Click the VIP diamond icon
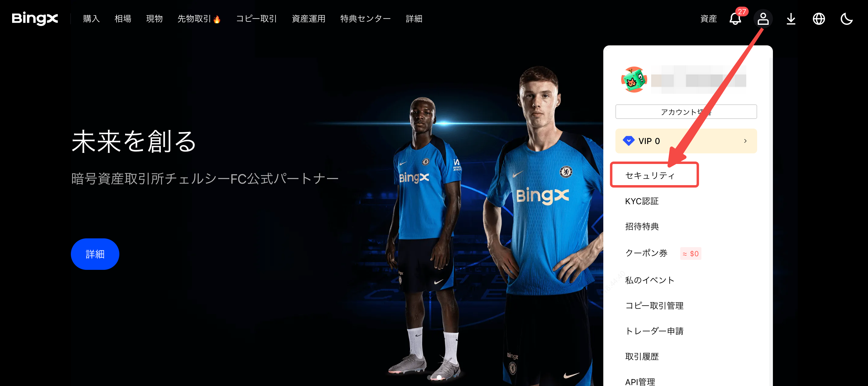The image size is (868, 386). pos(628,141)
